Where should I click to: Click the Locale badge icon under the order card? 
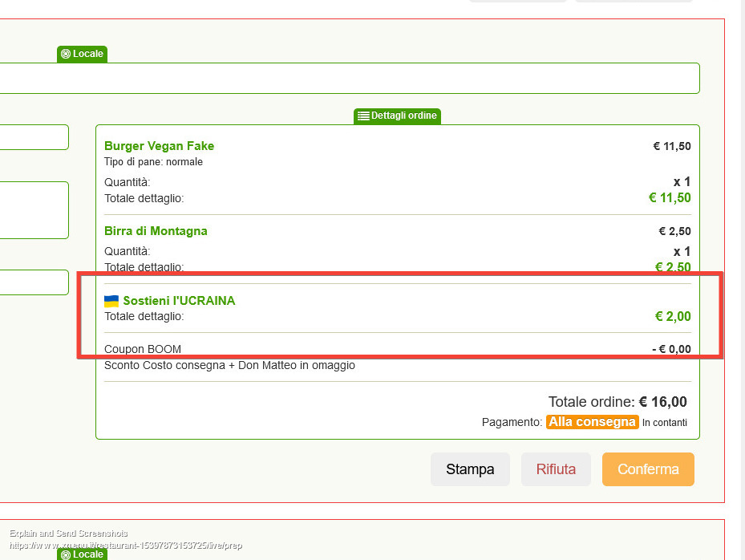point(66,554)
